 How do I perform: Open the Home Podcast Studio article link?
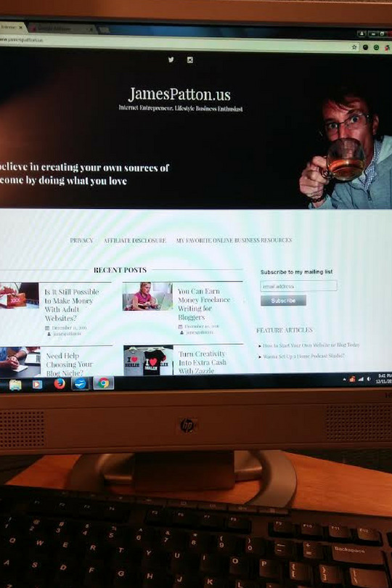(x=303, y=356)
